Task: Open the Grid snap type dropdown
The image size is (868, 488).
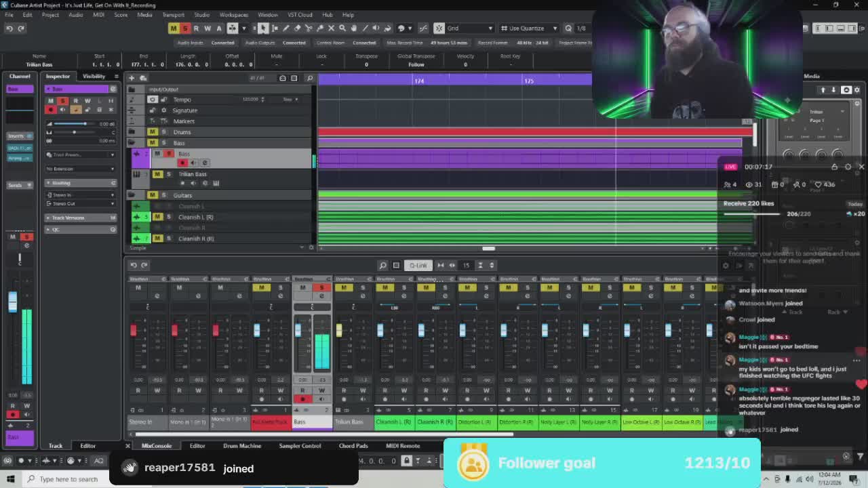Action: pyautogui.click(x=469, y=28)
